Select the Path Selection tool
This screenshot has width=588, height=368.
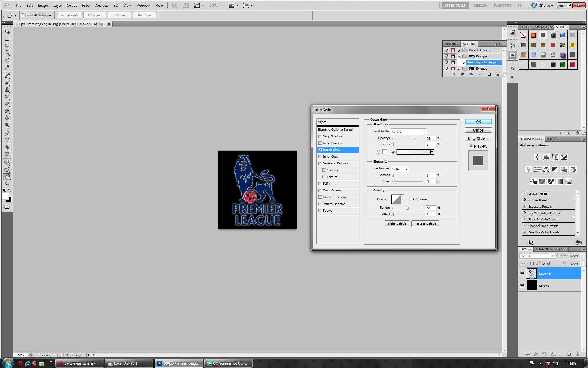(x=7, y=148)
